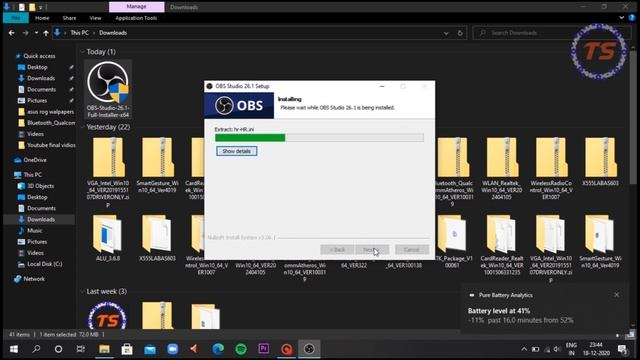The image size is (640, 360).
Task: Show hidden system tray icons
Action: click(524, 349)
